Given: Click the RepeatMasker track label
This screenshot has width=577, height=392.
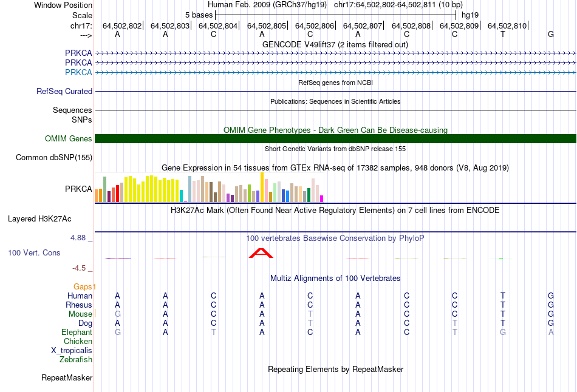Looking at the screenshot, I should click(67, 377).
